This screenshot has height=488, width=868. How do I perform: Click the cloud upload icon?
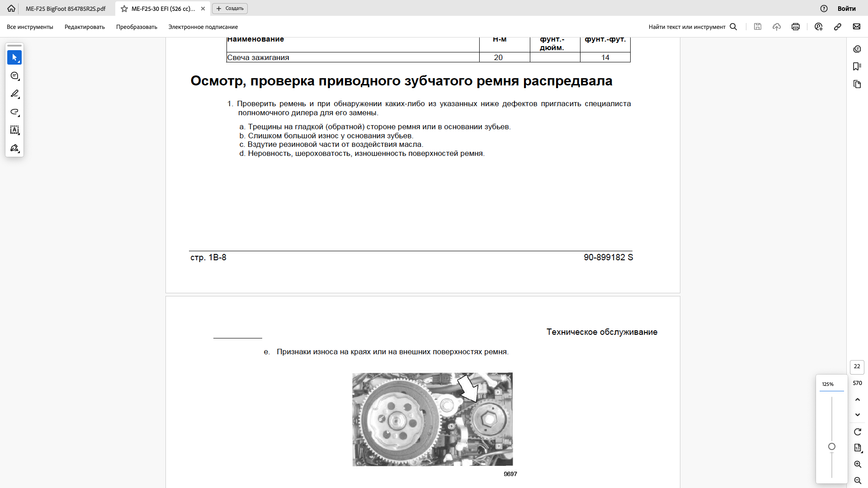pos(777,27)
